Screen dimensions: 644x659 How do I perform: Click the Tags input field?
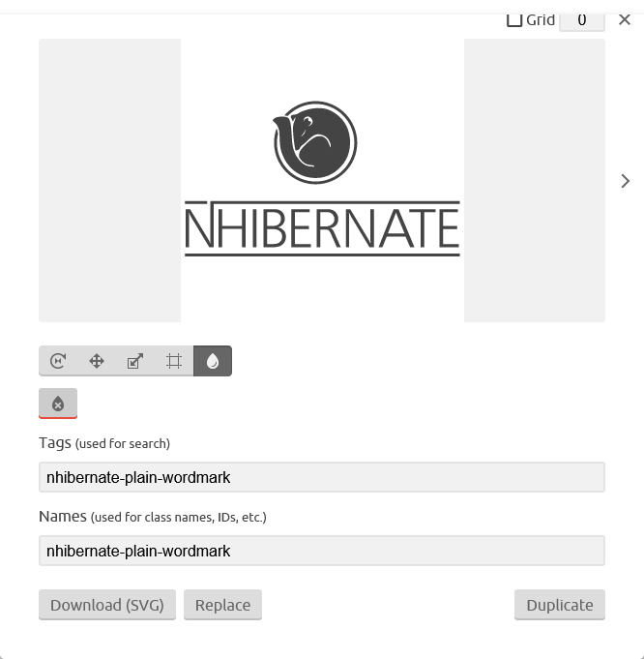pyautogui.click(x=322, y=477)
